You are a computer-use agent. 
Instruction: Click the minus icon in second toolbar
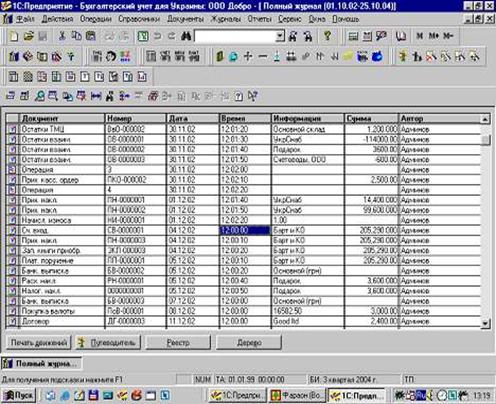(263, 56)
